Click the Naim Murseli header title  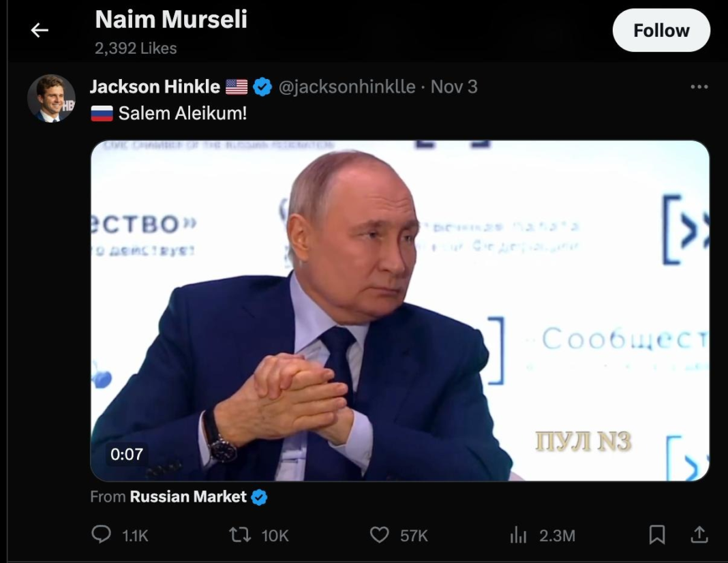pyautogui.click(x=171, y=20)
